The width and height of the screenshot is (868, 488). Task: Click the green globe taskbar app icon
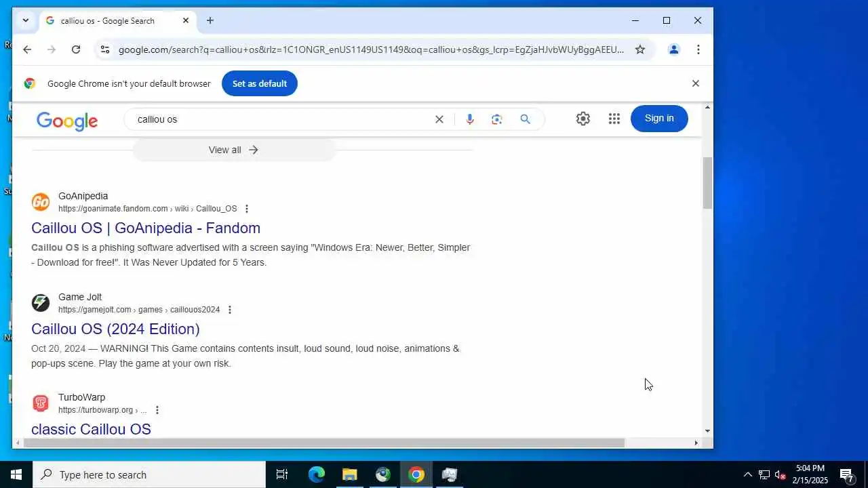tap(383, 474)
